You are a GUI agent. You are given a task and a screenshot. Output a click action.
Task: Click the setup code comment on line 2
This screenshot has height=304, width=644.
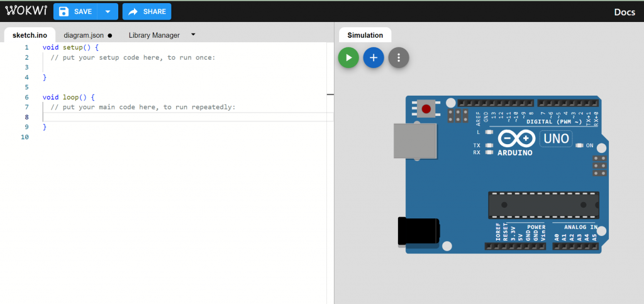coord(133,57)
